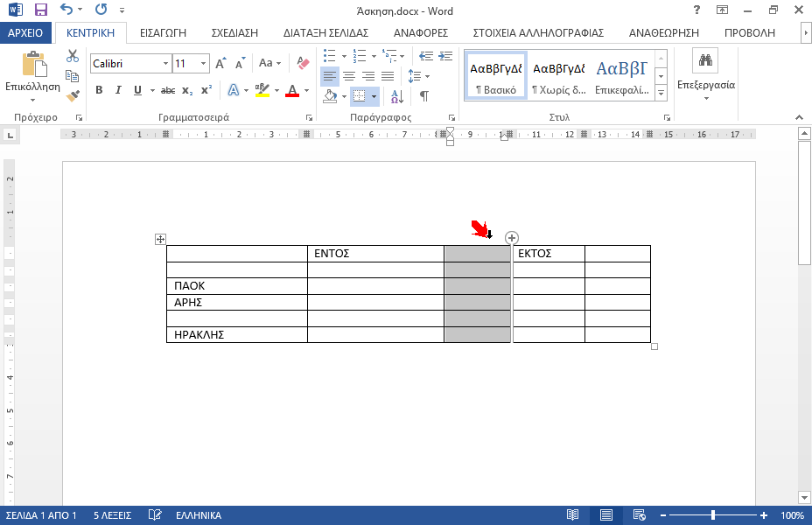Apply the red font color

[x=292, y=91]
